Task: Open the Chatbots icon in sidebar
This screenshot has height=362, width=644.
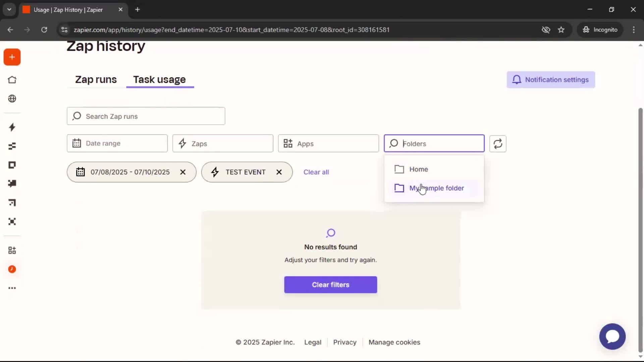Action: [x=12, y=184]
